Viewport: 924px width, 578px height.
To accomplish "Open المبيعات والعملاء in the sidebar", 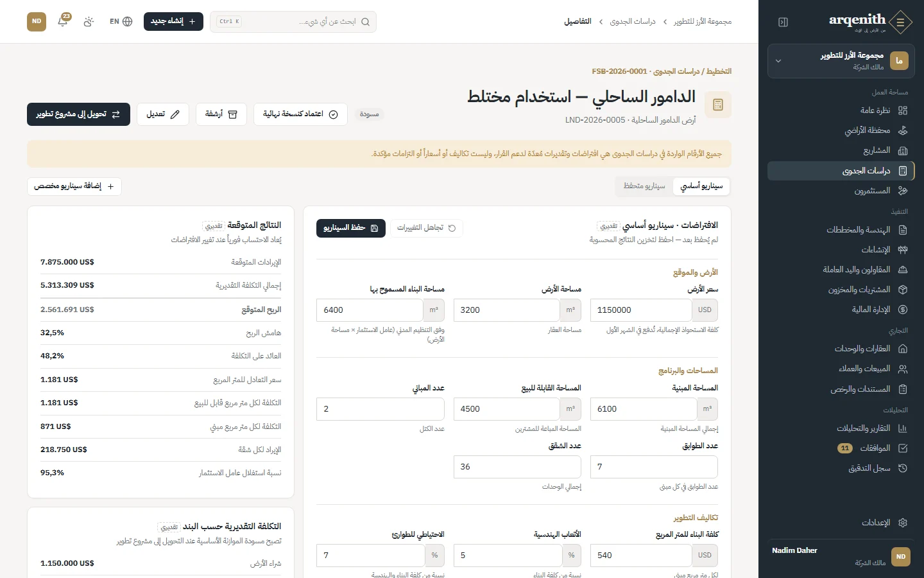I will [841, 369].
